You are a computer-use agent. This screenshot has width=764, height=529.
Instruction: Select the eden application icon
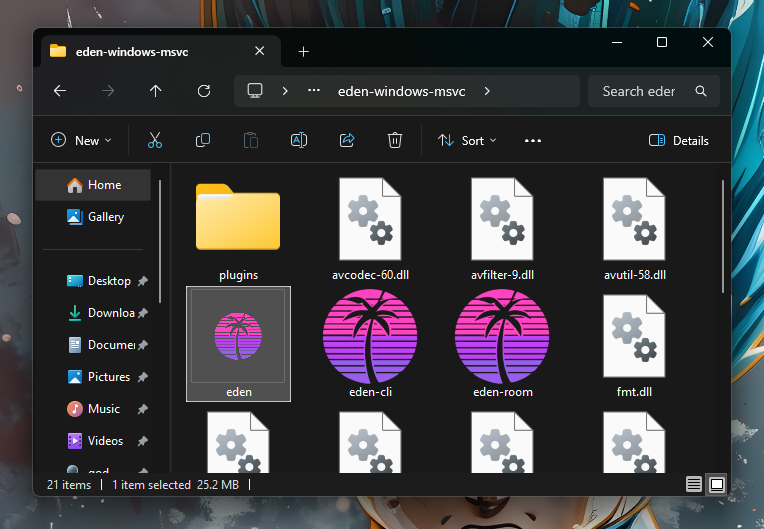point(238,344)
